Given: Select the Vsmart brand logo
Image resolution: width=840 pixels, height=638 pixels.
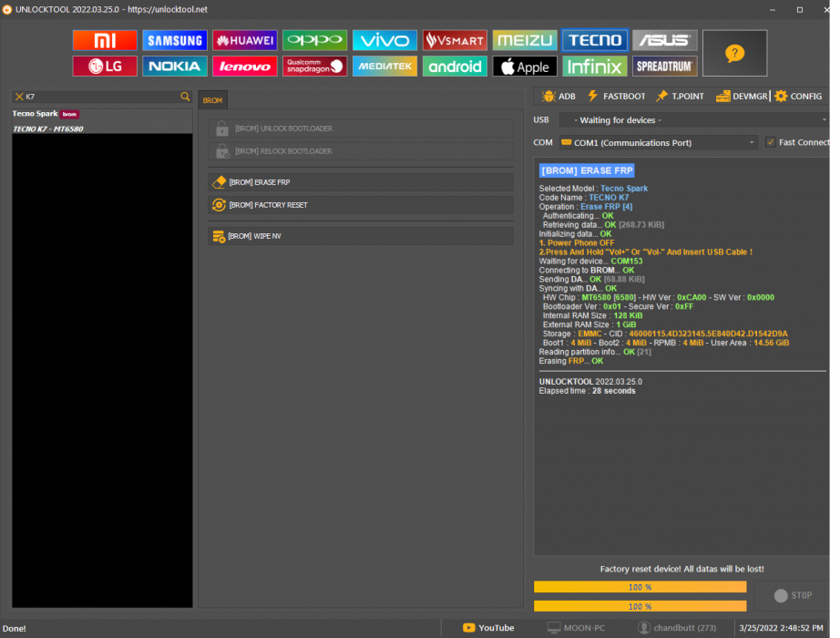Looking at the screenshot, I should (455, 40).
